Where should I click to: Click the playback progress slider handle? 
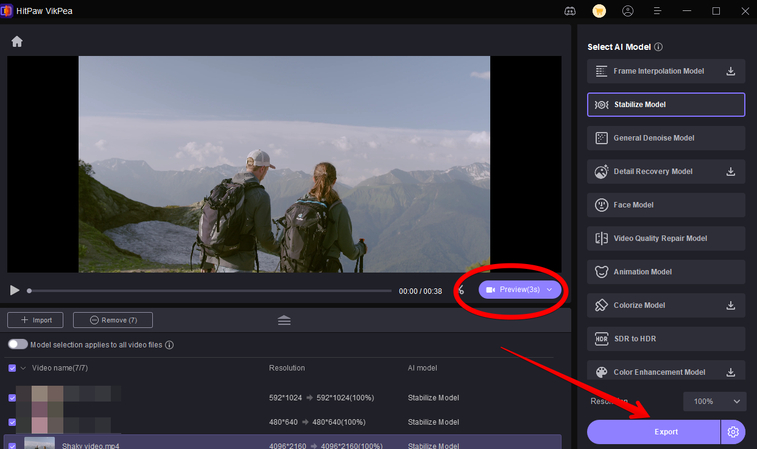pos(29,291)
